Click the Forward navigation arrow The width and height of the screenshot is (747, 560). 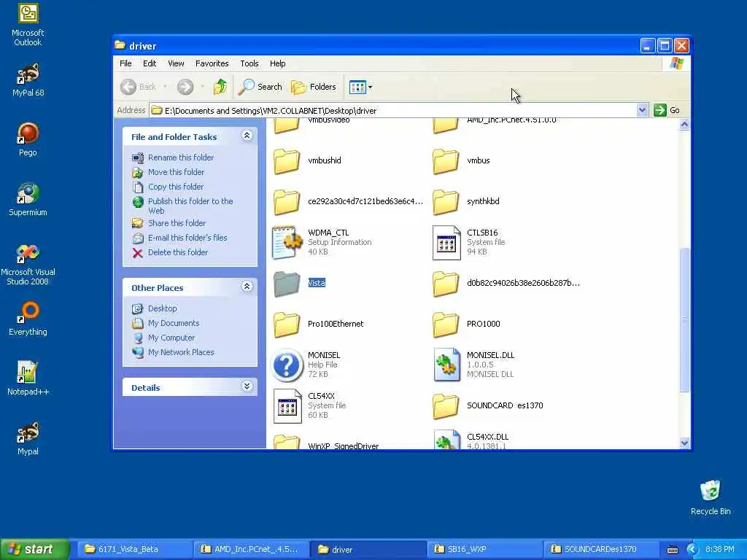pos(185,87)
